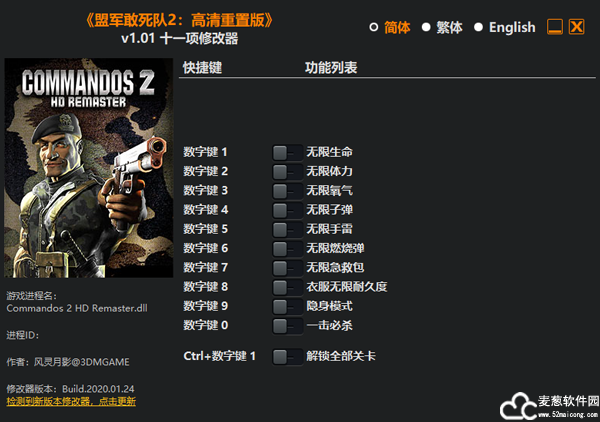Close the trainer with X button
600x422 pixels.
576,27
